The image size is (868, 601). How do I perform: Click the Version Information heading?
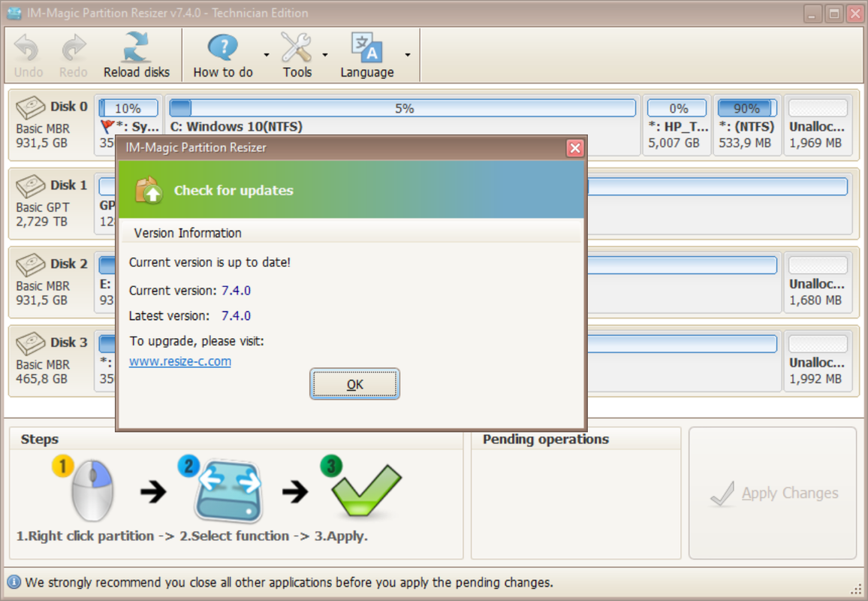[x=188, y=233]
